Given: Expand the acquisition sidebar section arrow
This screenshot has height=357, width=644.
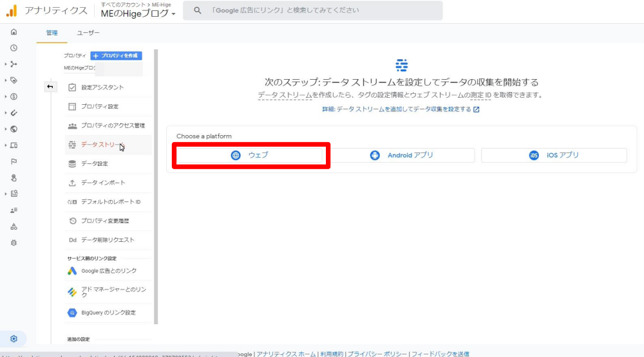Looking at the screenshot, I should click(x=5, y=64).
